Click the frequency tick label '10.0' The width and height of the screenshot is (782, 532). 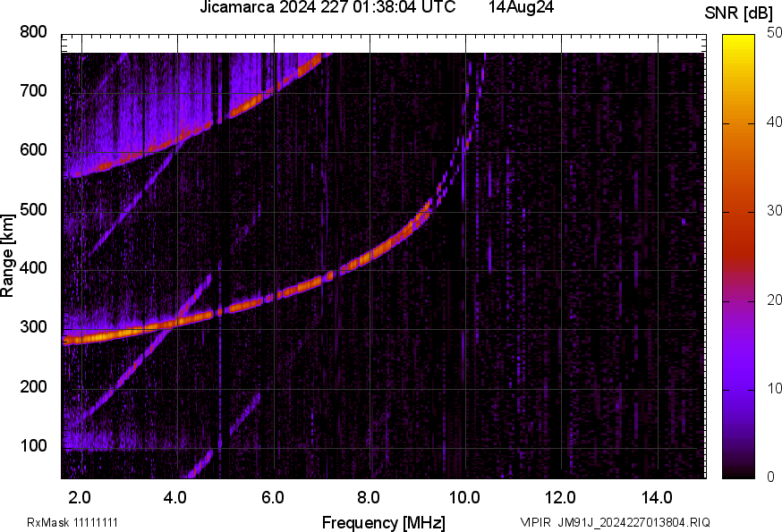coord(464,498)
